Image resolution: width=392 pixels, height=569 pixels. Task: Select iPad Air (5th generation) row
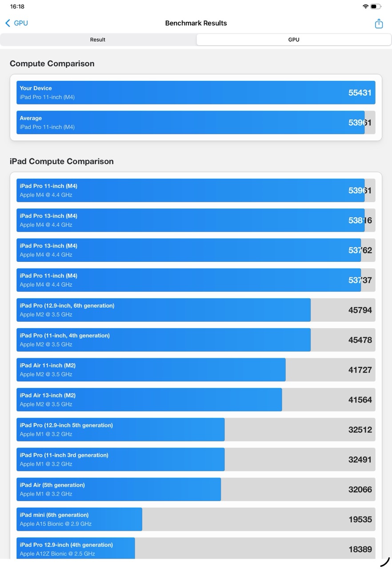[196, 489]
